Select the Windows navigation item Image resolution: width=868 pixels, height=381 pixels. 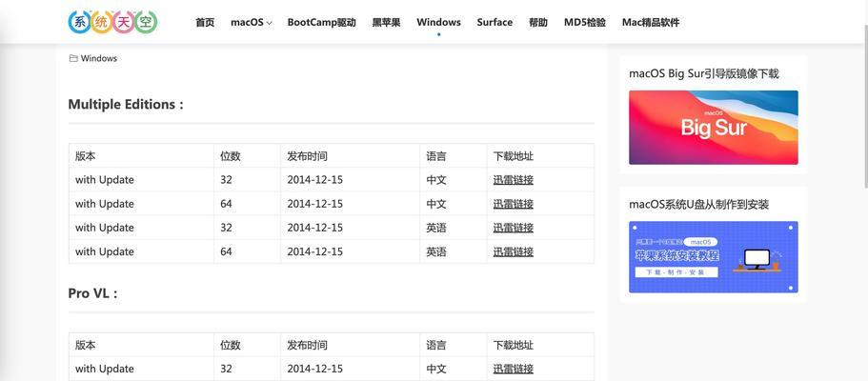pos(439,23)
